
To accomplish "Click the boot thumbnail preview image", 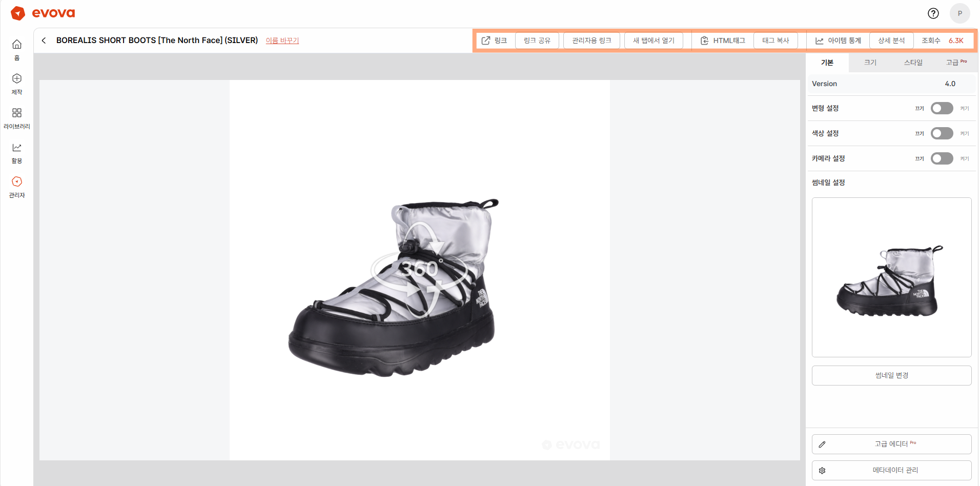I will click(891, 277).
